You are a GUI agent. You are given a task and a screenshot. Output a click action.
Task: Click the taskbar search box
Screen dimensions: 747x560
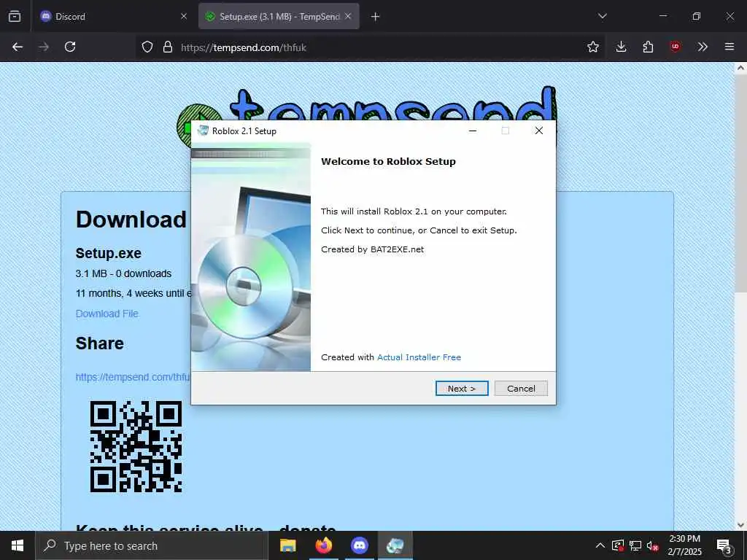coord(152,545)
